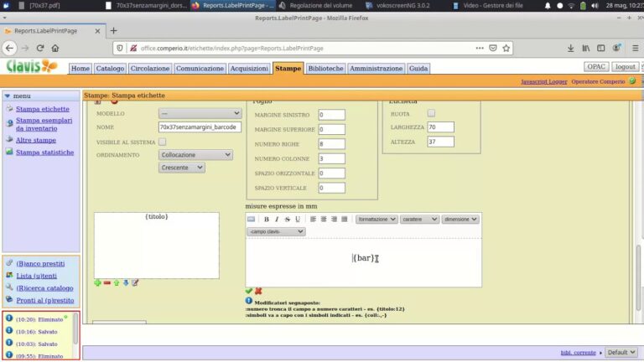The width and height of the screenshot is (644, 362).
Task: Confirm editor content with green checkmark
Action: tap(249, 291)
